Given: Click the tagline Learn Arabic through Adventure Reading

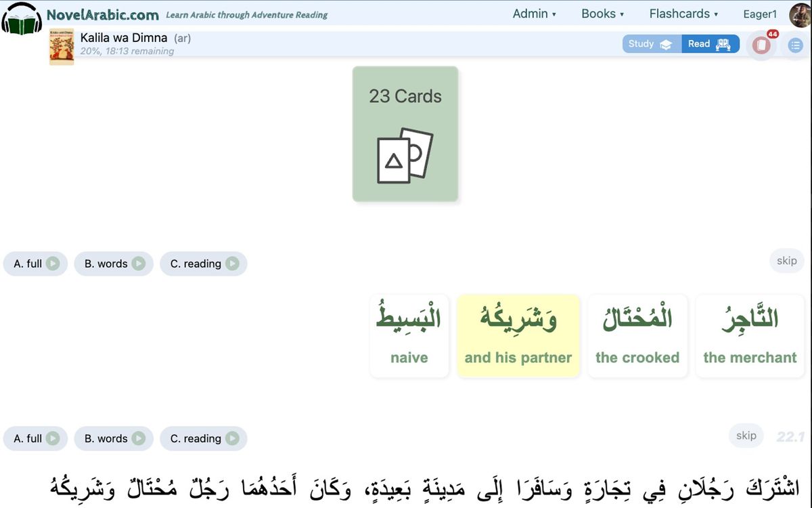Looking at the screenshot, I should point(246,15).
